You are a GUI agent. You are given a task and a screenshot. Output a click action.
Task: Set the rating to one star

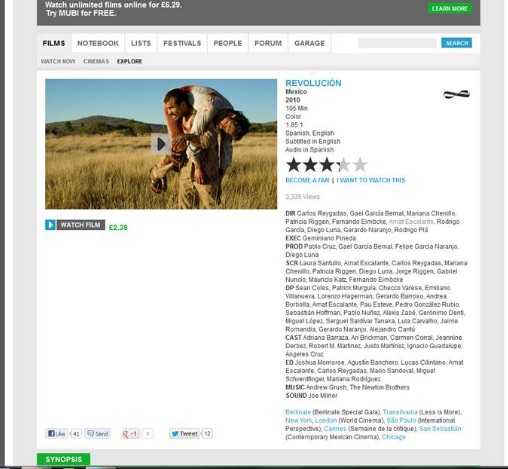pyautogui.click(x=294, y=165)
